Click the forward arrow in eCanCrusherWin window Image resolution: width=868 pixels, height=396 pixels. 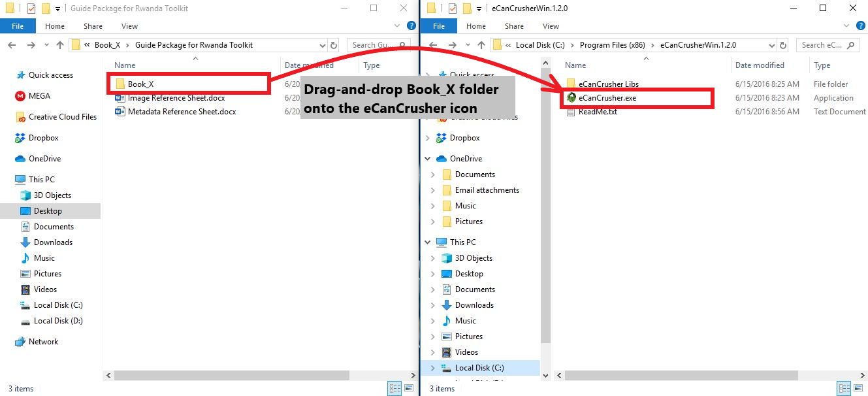(451, 45)
